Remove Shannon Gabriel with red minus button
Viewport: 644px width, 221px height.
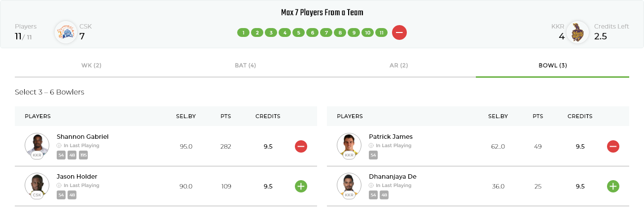coord(301,146)
